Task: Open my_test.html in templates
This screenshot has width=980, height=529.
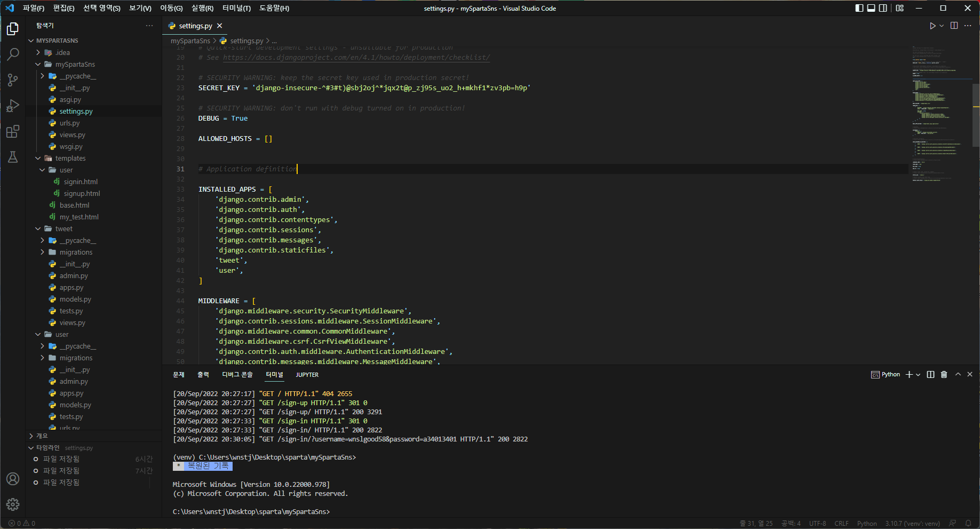Action: (79, 217)
